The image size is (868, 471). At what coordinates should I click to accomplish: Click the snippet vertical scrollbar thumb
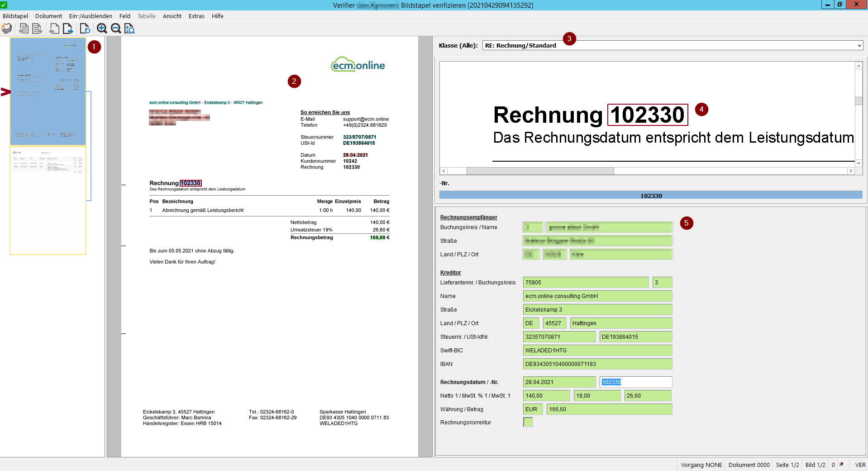click(x=858, y=101)
